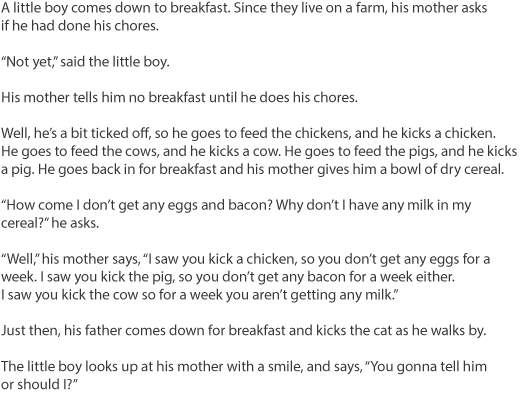Click the words "cereal?" he asks
This screenshot has width=521, height=393.
pyautogui.click(x=50, y=223)
